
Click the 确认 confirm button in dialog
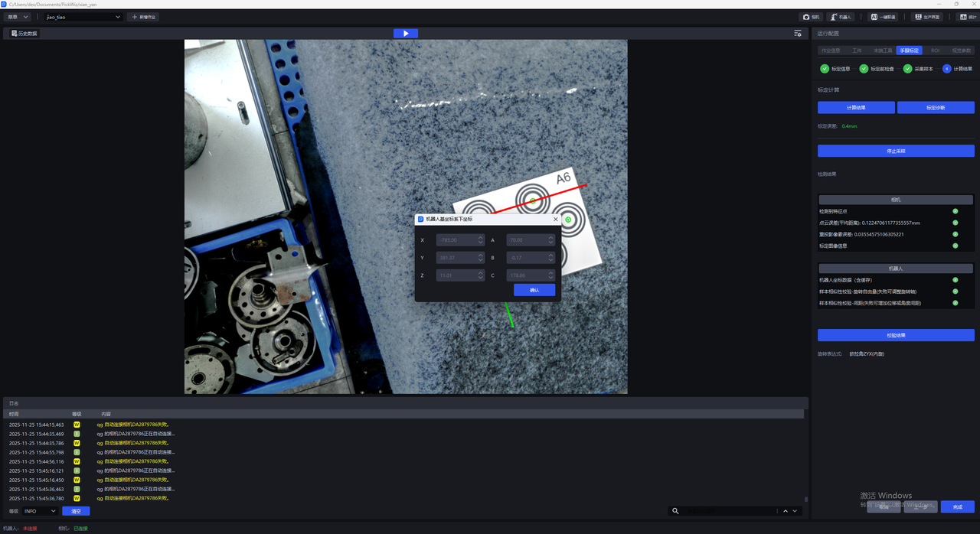tap(534, 290)
